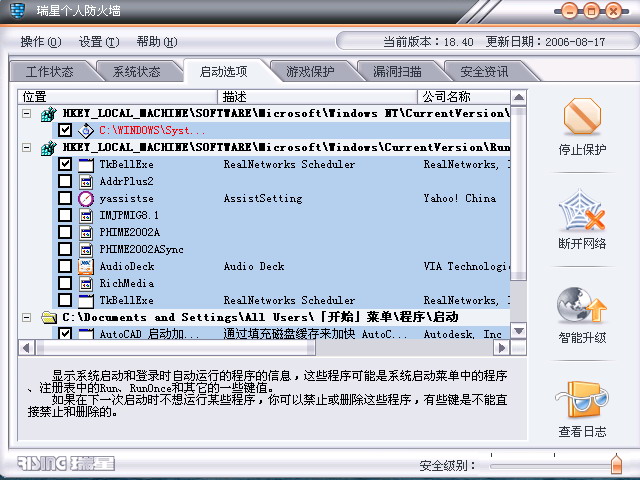
Task: Select the 启动选项 tab
Action: (223, 72)
